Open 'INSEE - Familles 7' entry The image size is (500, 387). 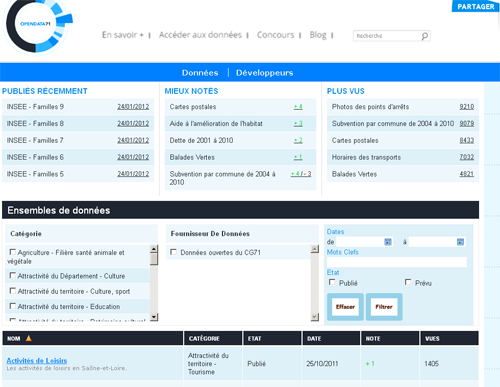(35, 140)
